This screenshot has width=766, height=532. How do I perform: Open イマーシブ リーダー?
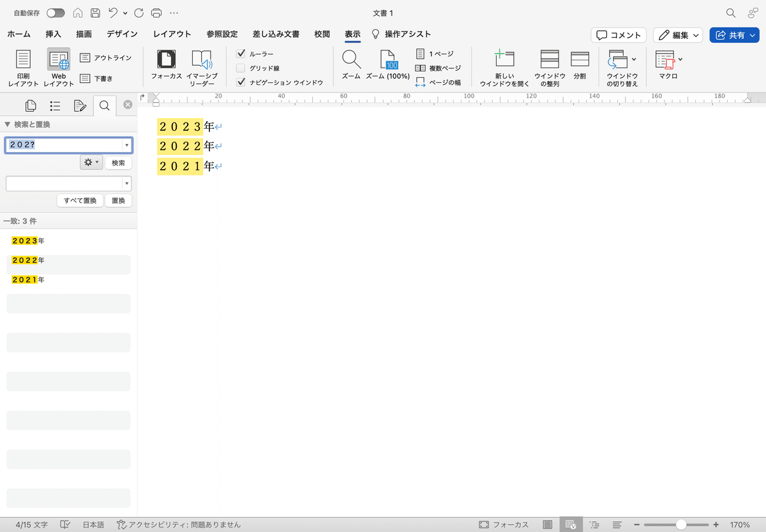coord(202,68)
